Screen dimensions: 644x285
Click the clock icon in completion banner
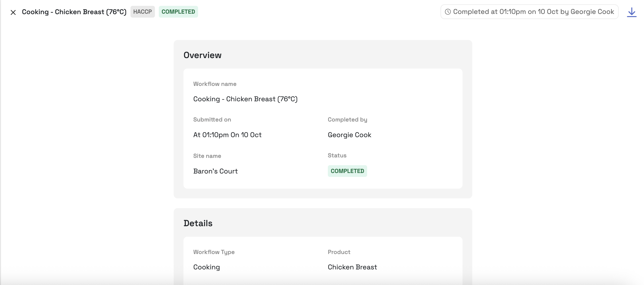pyautogui.click(x=448, y=12)
